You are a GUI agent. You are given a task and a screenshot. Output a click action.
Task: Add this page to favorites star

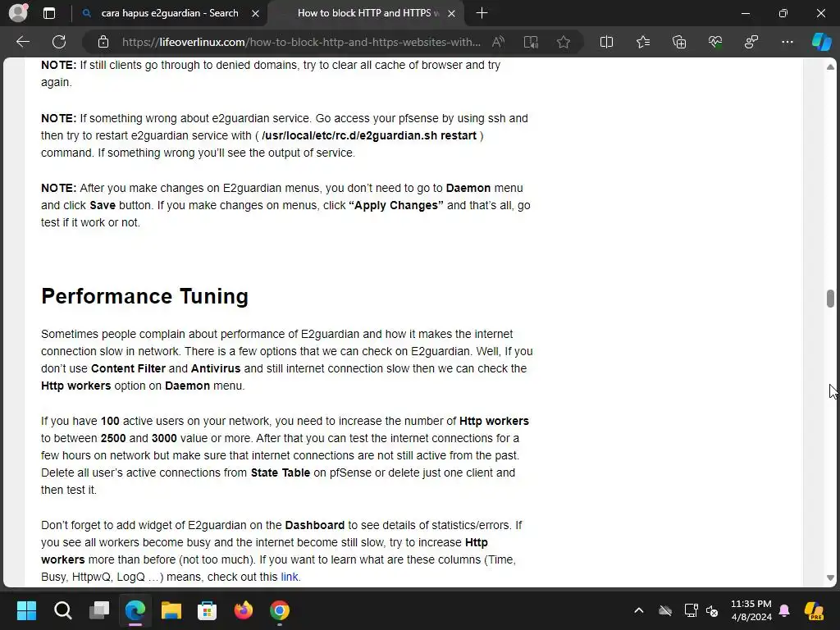pos(563,42)
